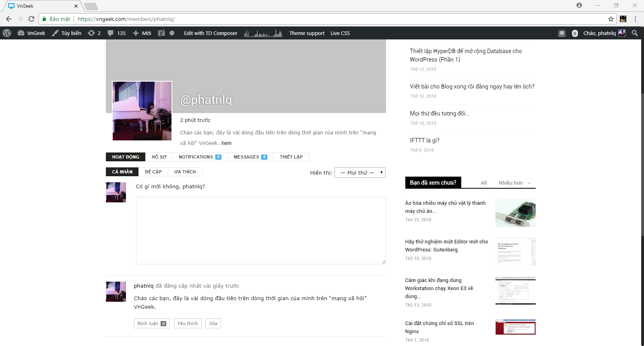644x346 pixels.
Task: Click Gutenberg article thumbnail
Action: 516,252
